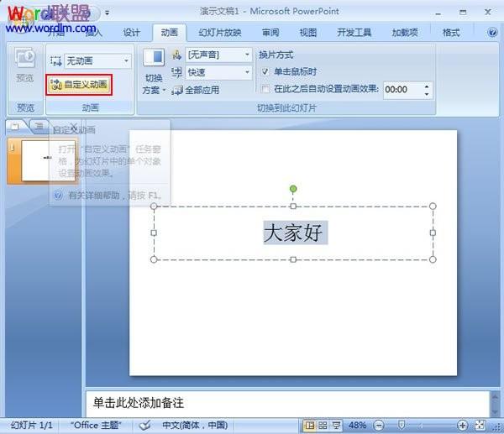Click Apply to All (全部应用) button
The height and width of the screenshot is (434, 504).
pos(196,90)
